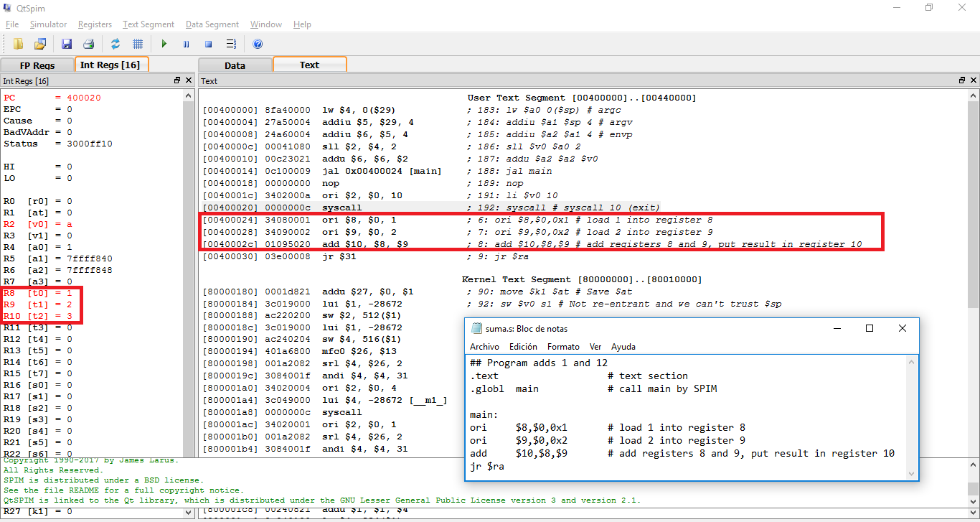Click the Text panel vertical scrollbar
The height and width of the screenshot is (522, 980).
pyautogui.click(x=974, y=273)
